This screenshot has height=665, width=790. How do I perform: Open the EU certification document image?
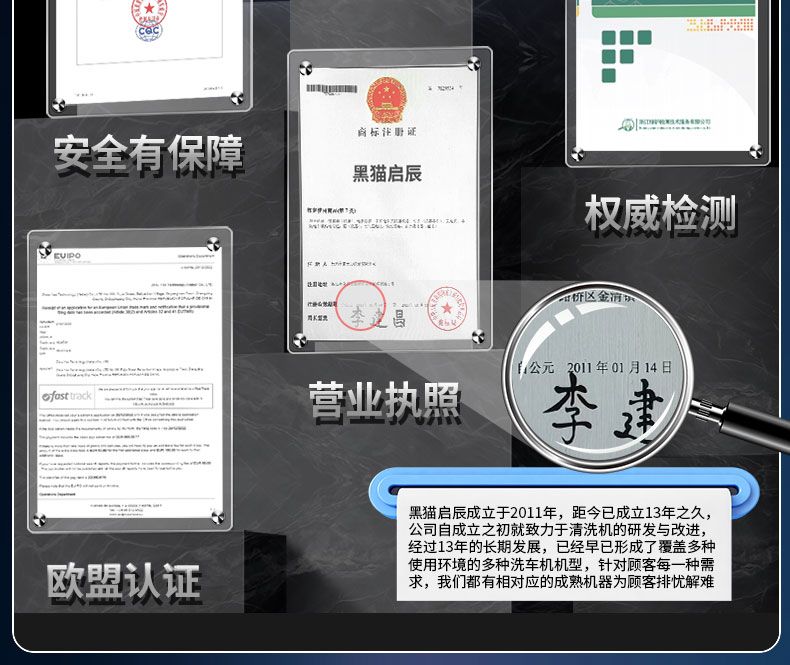(128, 380)
